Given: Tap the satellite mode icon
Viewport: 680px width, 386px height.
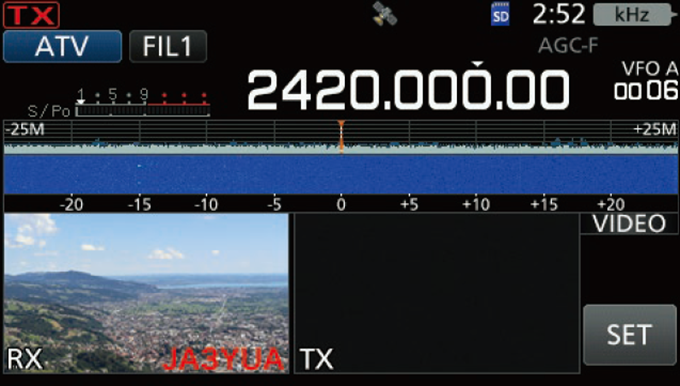Looking at the screenshot, I should pos(385,14).
